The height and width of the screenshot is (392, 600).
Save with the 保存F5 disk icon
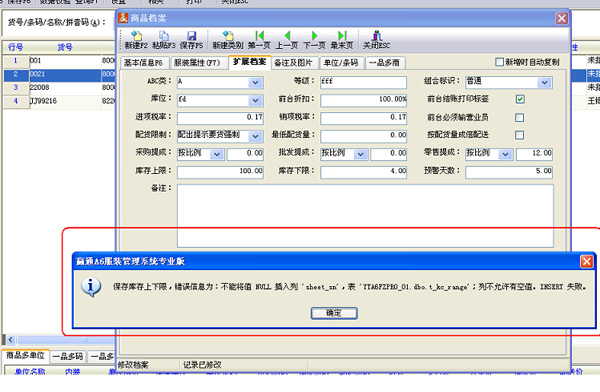pos(191,36)
